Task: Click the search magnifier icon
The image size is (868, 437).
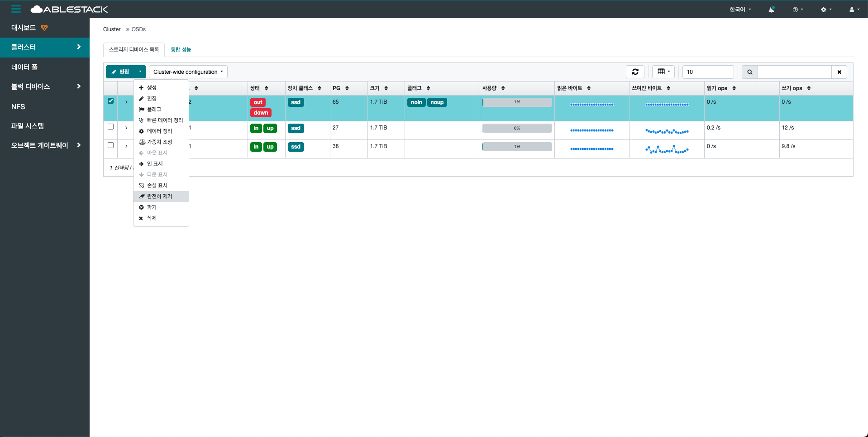Action: pyautogui.click(x=749, y=72)
